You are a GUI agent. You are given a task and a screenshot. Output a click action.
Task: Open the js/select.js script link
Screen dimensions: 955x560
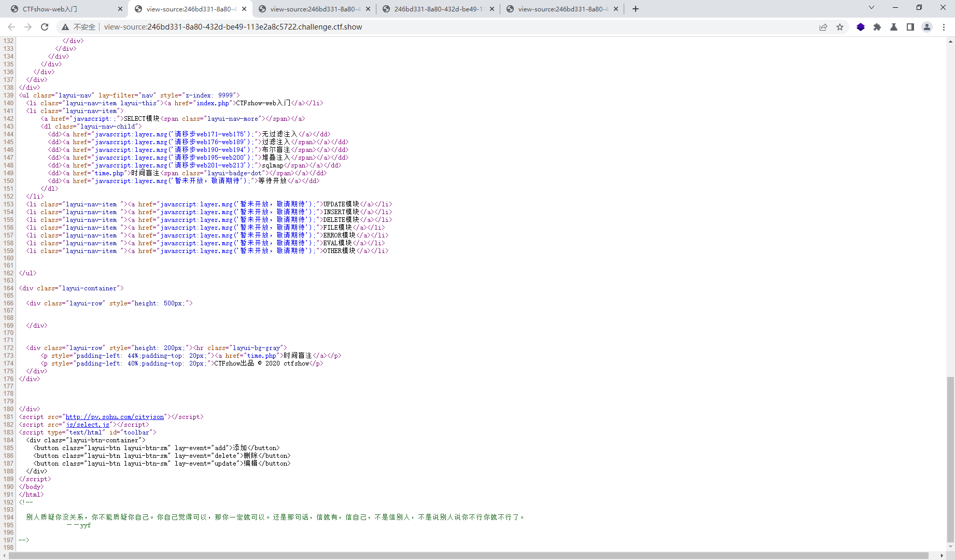[x=88, y=425]
